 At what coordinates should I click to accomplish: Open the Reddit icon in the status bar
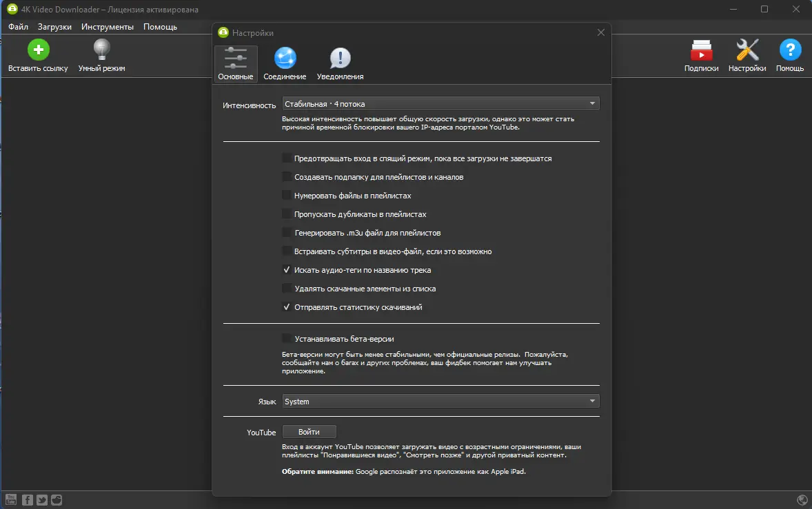[x=57, y=499]
